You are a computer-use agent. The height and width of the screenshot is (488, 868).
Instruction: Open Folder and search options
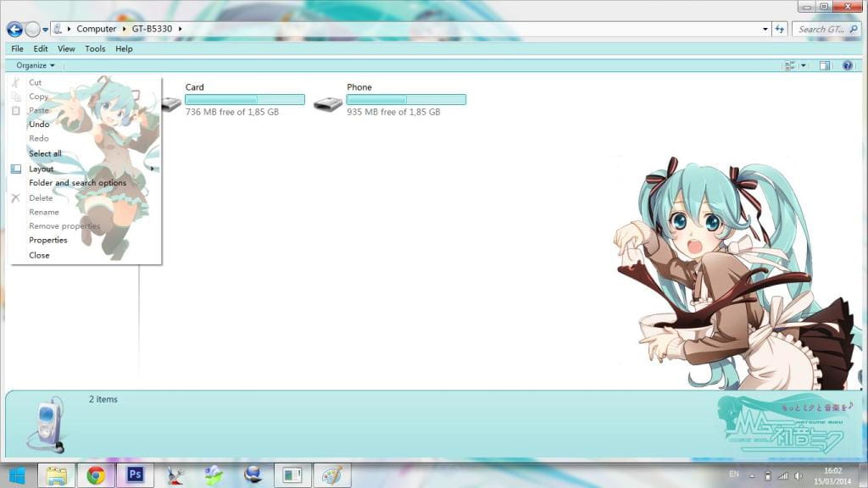(x=77, y=183)
